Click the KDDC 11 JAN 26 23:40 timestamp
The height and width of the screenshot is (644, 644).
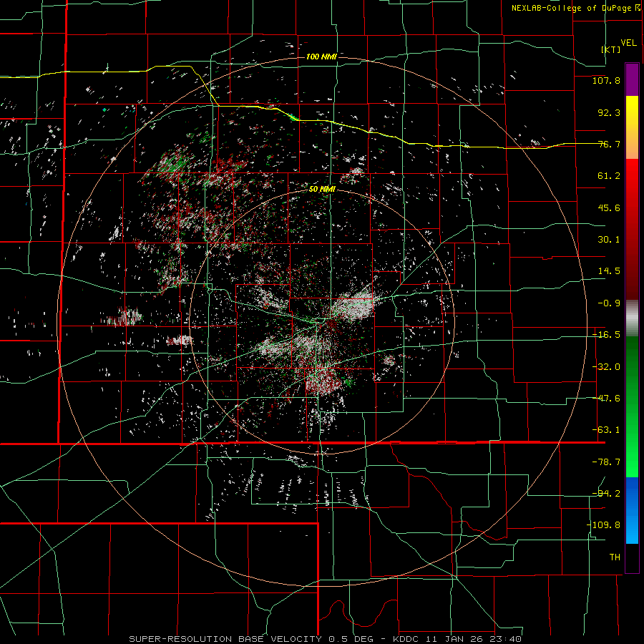[457, 639]
